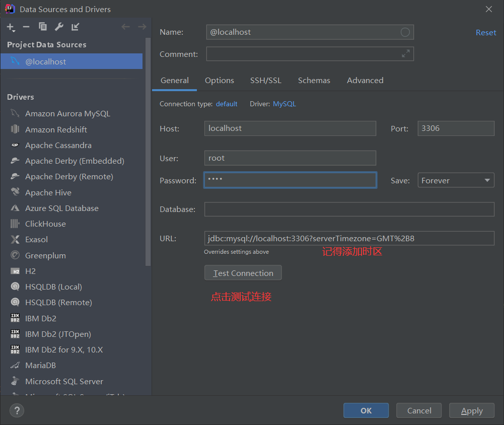The image size is (504, 425).
Task: Focus the JDBC URL field
Action: pyautogui.click(x=349, y=238)
